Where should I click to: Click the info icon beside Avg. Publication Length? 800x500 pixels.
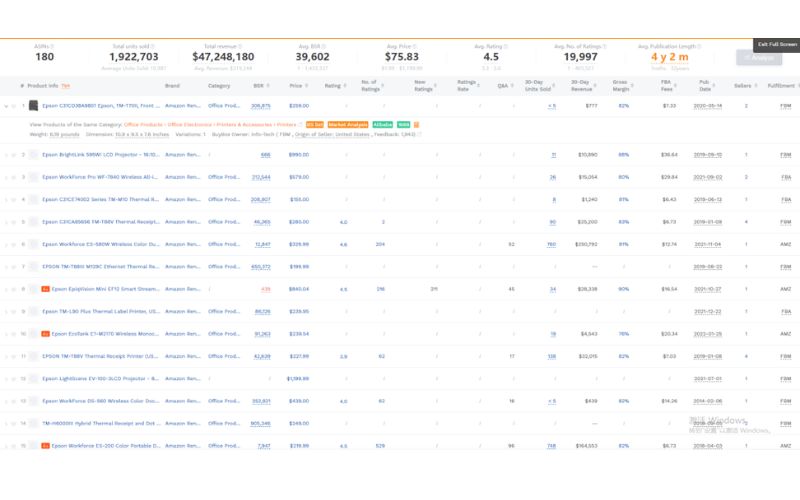click(x=699, y=46)
